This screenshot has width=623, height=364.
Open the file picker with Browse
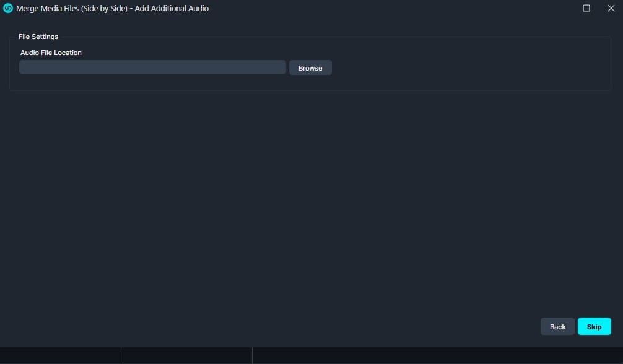310,67
